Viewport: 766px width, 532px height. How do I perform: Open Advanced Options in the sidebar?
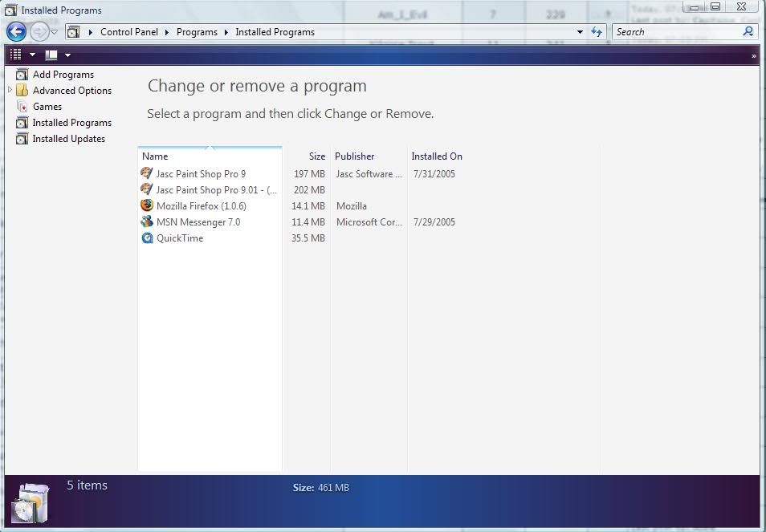pos(71,91)
